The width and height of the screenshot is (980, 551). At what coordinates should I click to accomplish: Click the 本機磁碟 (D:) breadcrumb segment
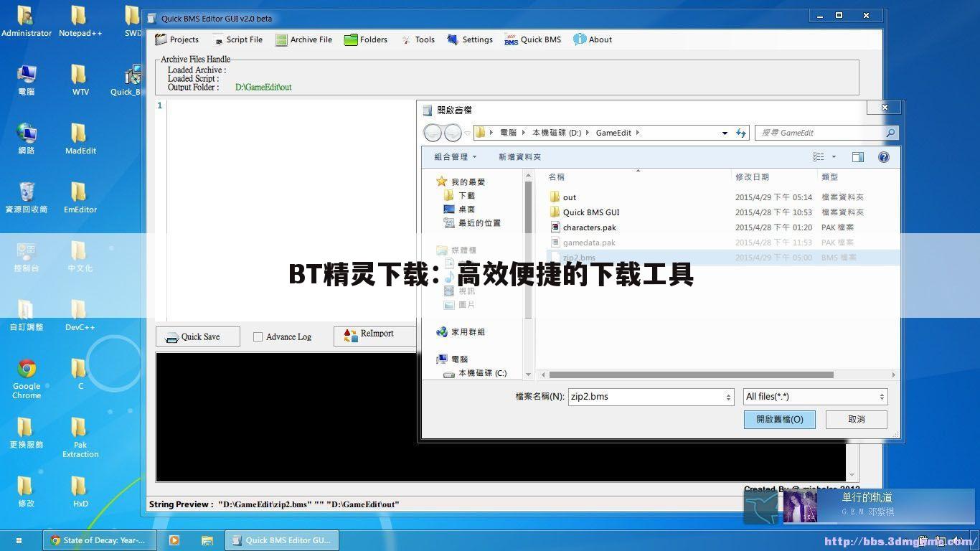tap(557, 133)
